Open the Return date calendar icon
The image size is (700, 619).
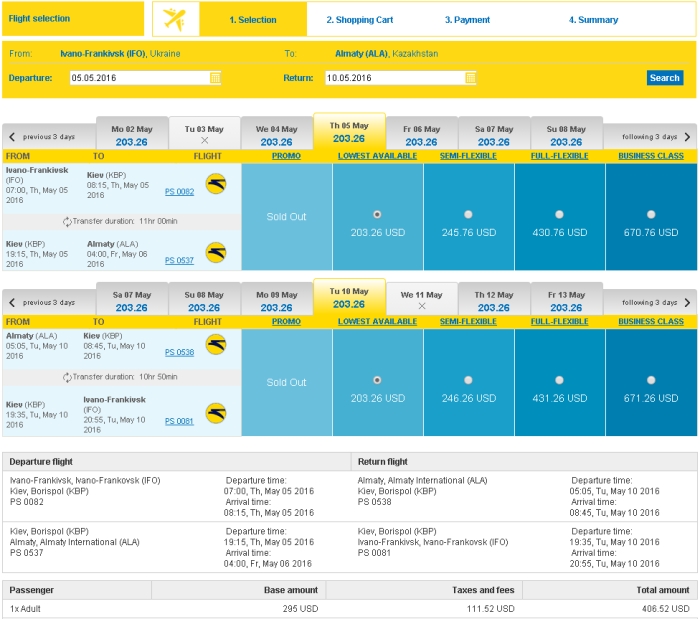(471, 78)
